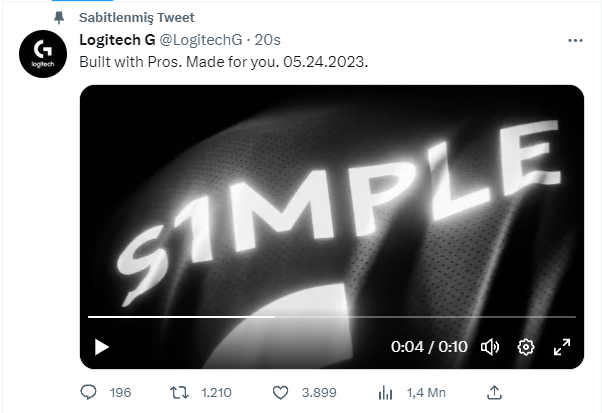The image size is (602, 413).
Task: Share the tweet via share icon
Action: [492, 392]
